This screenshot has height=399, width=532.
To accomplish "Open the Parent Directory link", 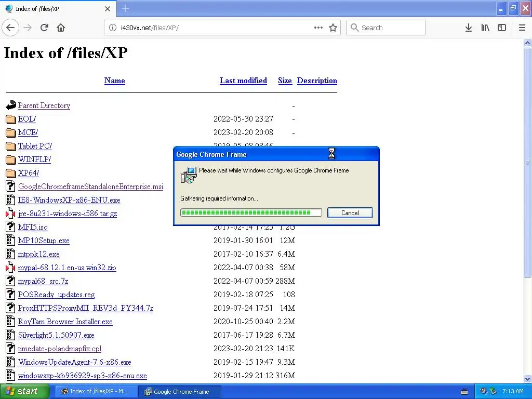I will click(44, 105).
